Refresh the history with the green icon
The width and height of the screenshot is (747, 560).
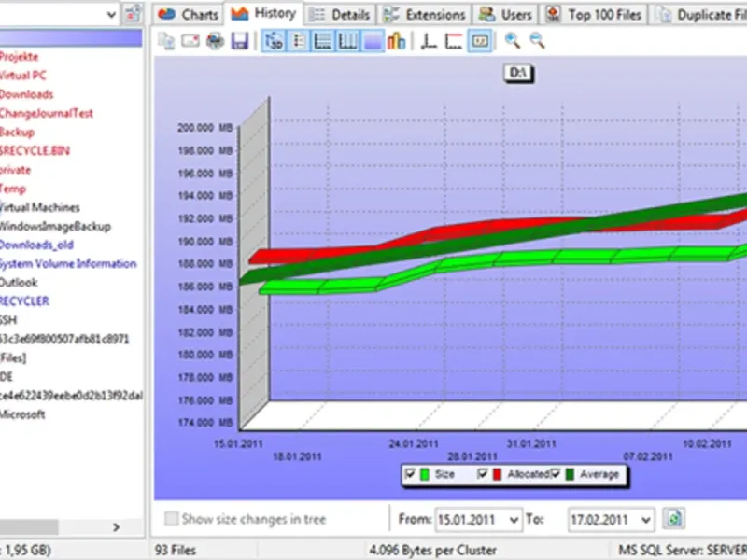pos(673,519)
